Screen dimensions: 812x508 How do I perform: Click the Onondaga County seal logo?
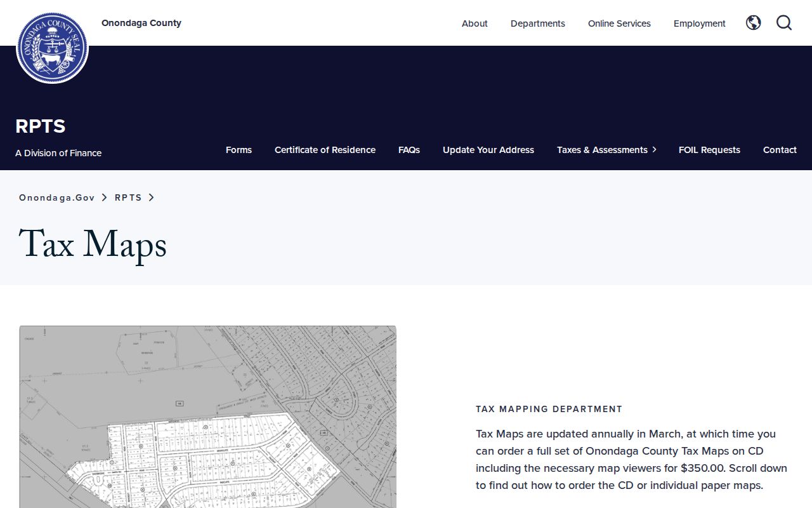click(x=52, y=48)
